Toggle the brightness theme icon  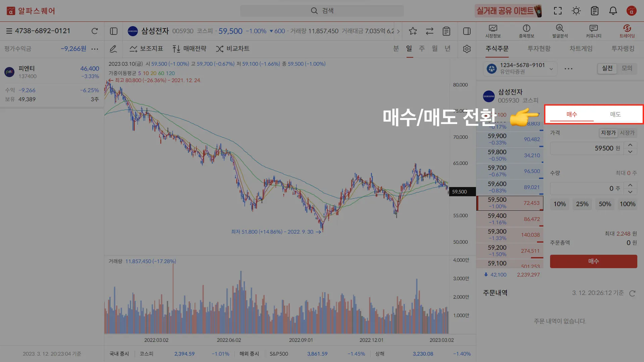(x=576, y=11)
